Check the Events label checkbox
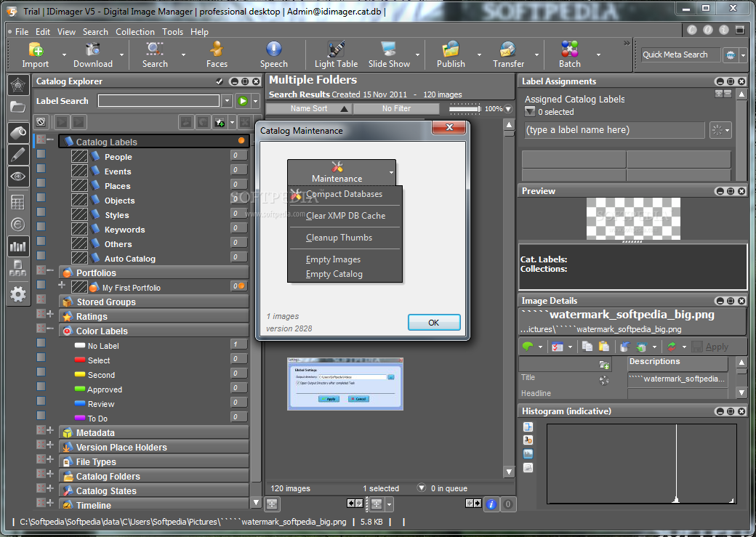The image size is (756, 537). pyautogui.click(x=41, y=169)
